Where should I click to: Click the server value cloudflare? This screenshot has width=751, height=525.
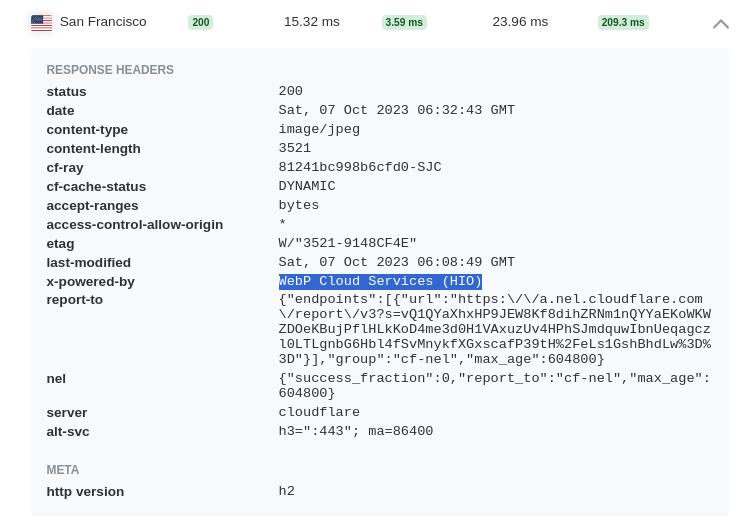click(x=319, y=412)
